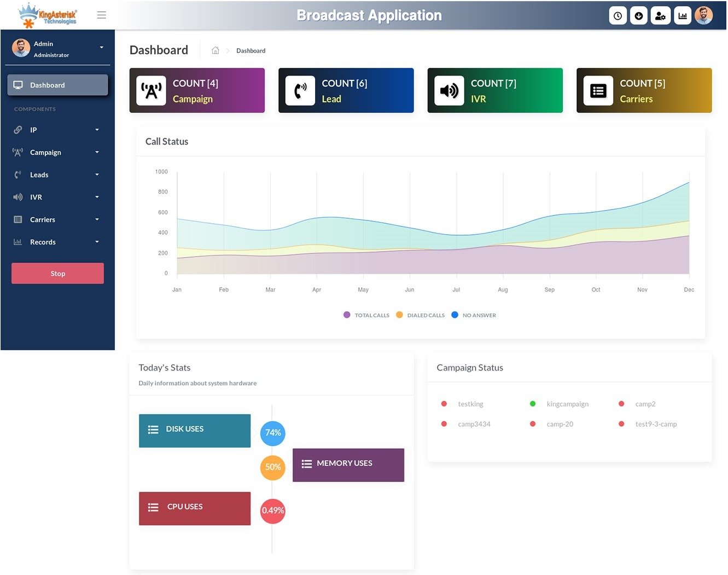Click the user settings icon in the top bar
Screen dimensions: 728x575
click(x=660, y=15)
